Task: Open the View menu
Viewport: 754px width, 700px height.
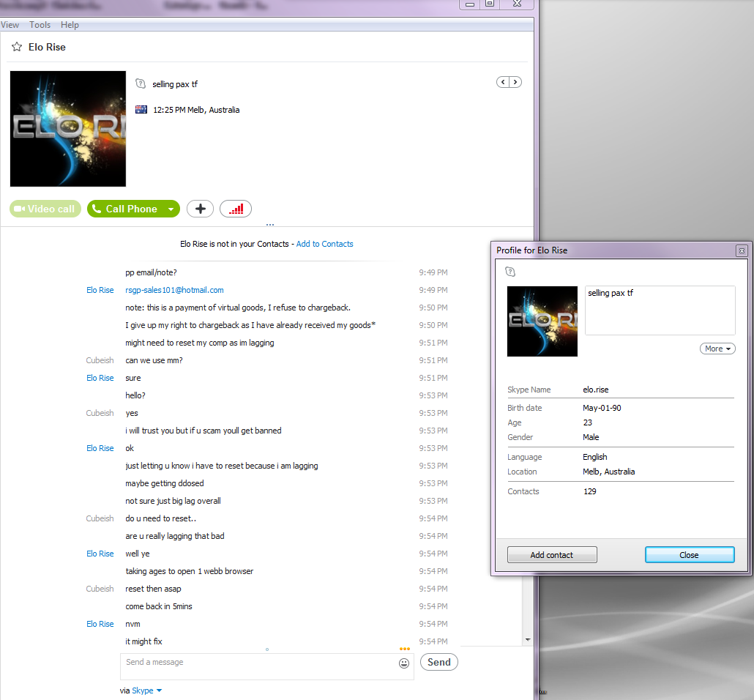Action: 10,25
